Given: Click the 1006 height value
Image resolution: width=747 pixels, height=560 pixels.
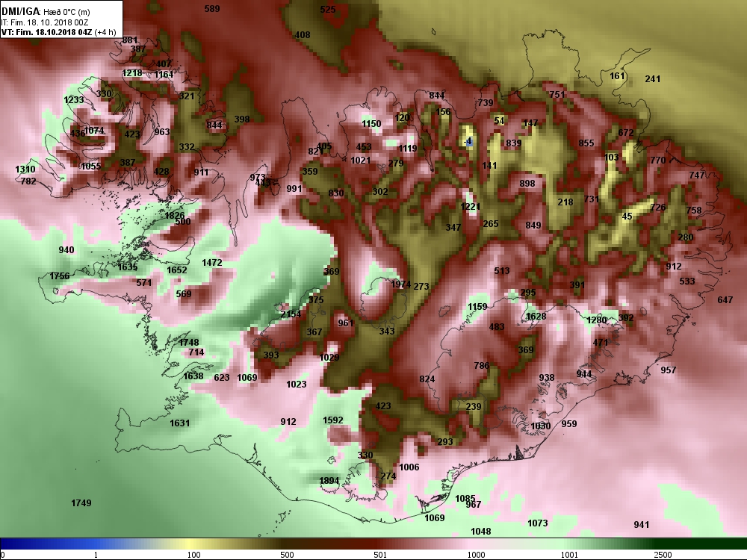Looking at the screenshot, I should [409, 467].
